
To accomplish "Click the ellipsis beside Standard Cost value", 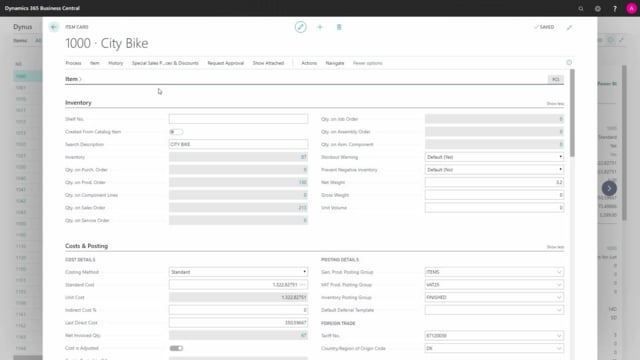I will (303, 284).
